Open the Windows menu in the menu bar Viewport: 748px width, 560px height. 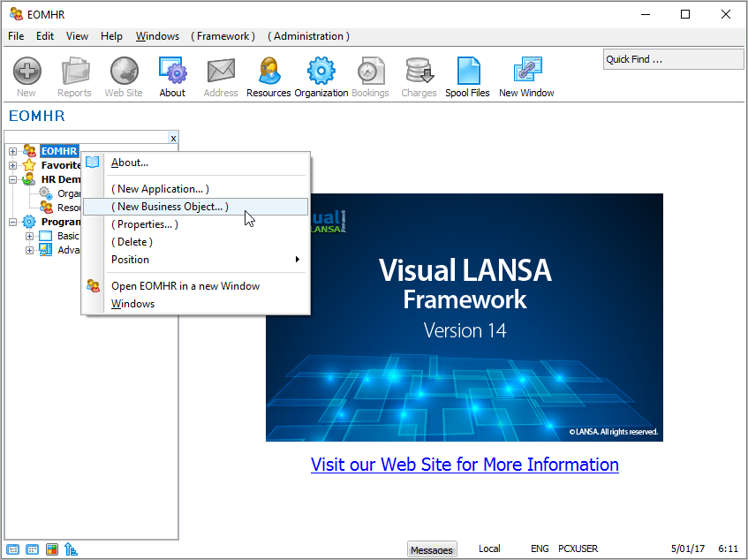point(157,36)
